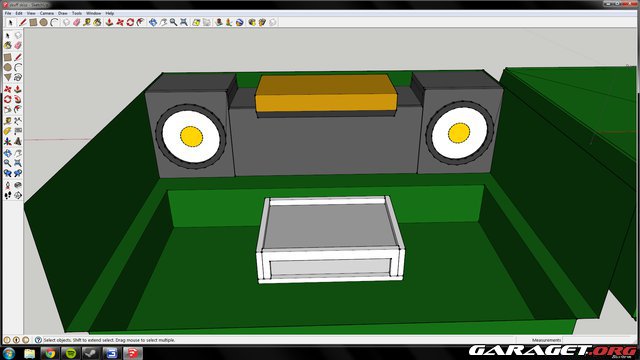Click Make Component icon in top toolbar
The height and width of the screenshot is (360, 640).
tap(67, 22)
